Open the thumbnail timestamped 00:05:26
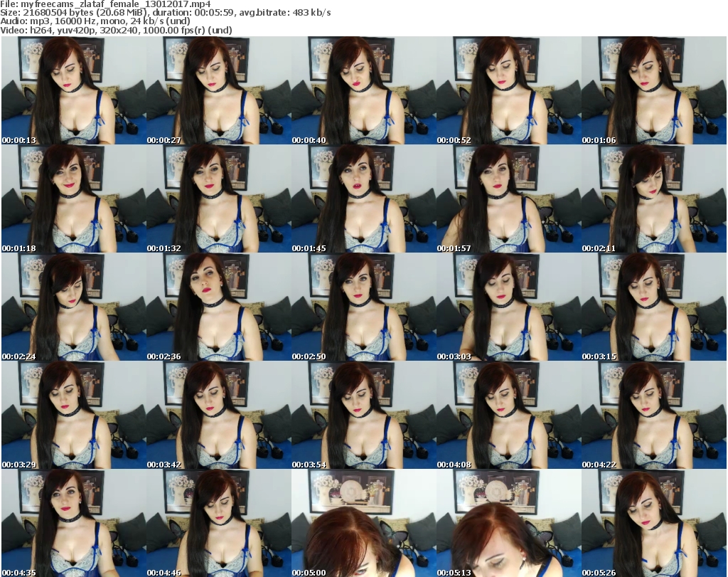728x577 pixels. pyautogui.click(x=654, y=523)
